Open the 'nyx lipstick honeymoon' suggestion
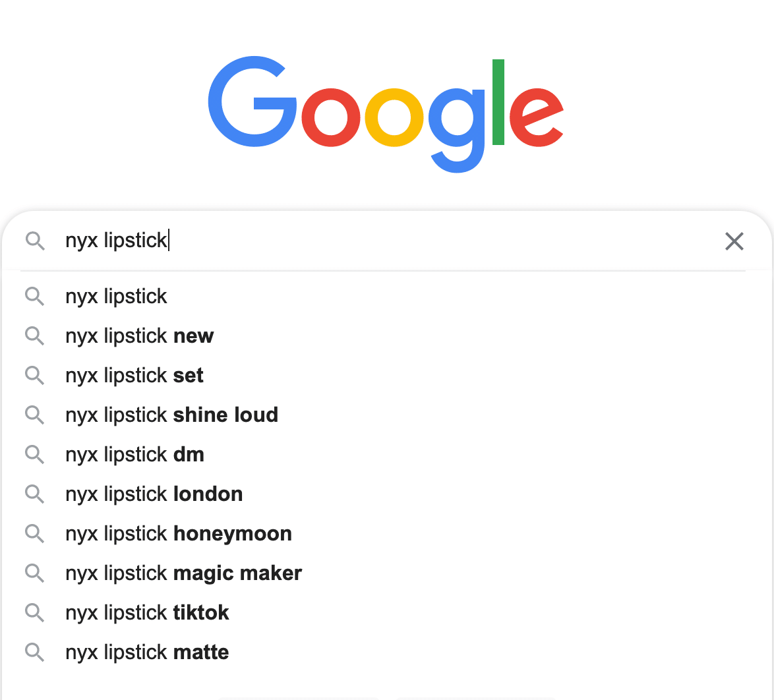The image size is (774, 700). click(x=387, y=534)
